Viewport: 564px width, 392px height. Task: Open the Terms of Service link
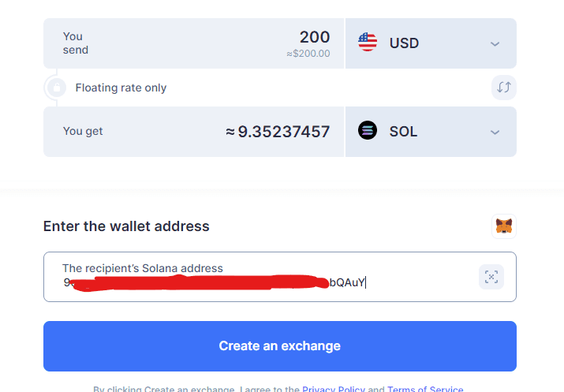[x=425, y=389]
